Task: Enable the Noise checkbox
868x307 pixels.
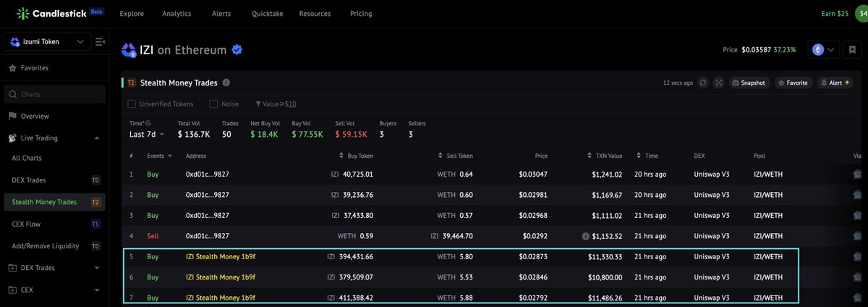Action: click(213, 104)
